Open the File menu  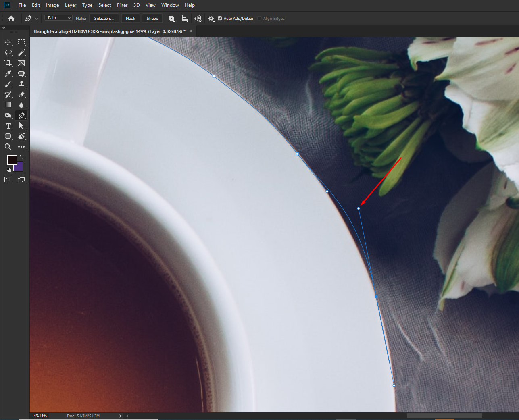[x=22, y=5]
